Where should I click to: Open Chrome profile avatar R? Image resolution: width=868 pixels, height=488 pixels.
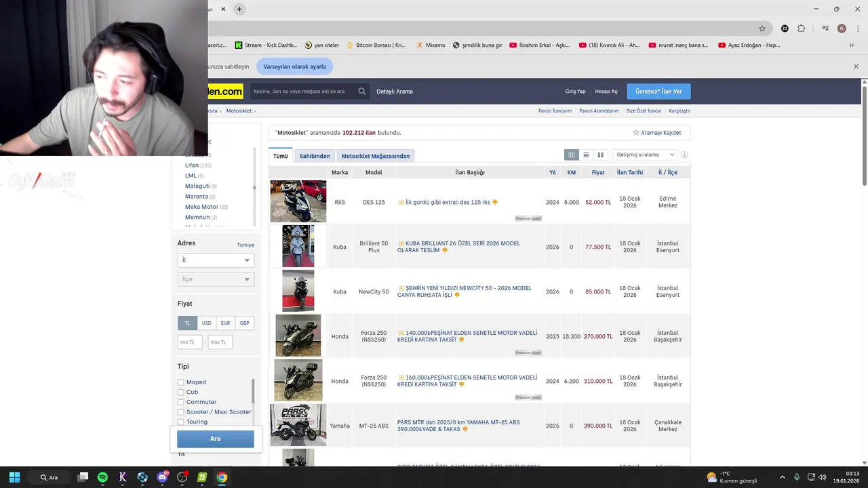click(842, 28)
